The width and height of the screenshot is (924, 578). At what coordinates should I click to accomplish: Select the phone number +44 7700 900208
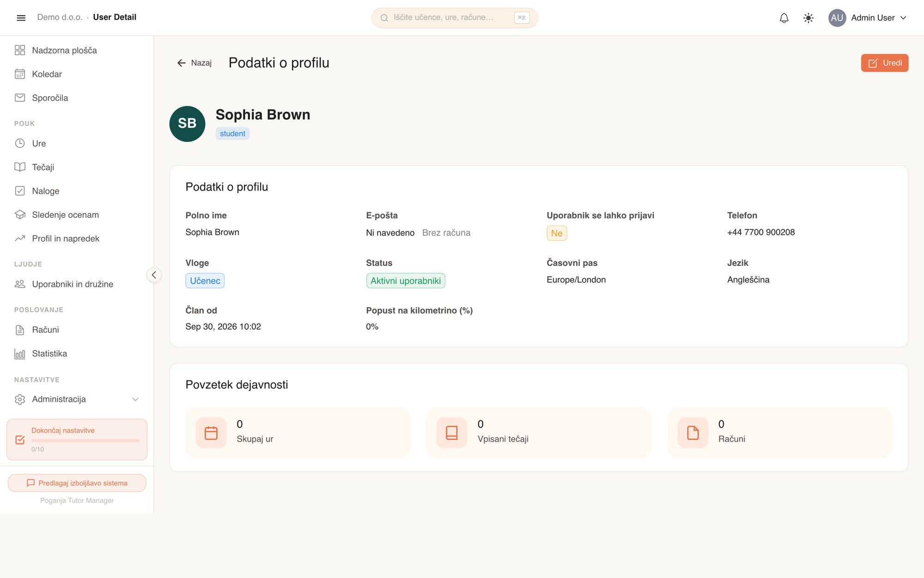[761, 232]
